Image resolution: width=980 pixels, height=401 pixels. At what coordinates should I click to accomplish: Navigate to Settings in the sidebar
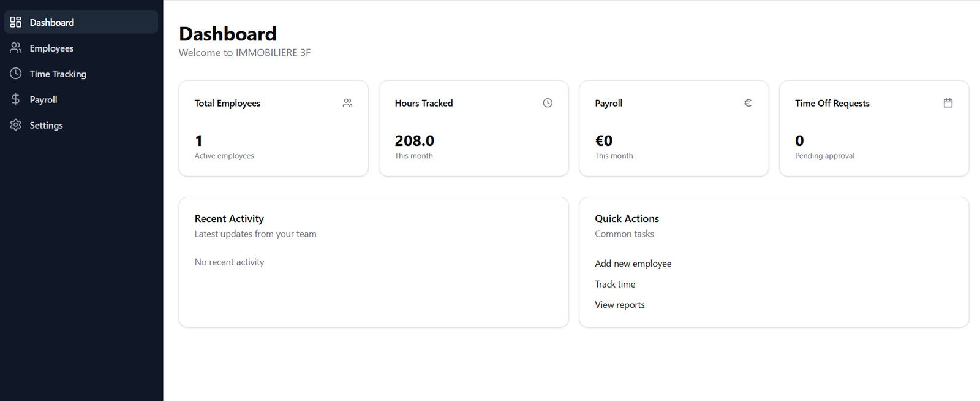47,126
